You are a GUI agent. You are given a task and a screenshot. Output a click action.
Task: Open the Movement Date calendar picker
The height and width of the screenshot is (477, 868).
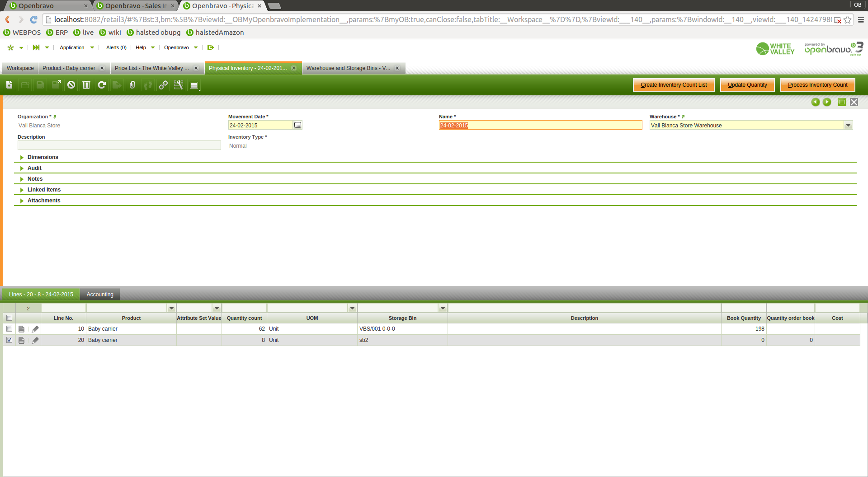tap(297, 125)
